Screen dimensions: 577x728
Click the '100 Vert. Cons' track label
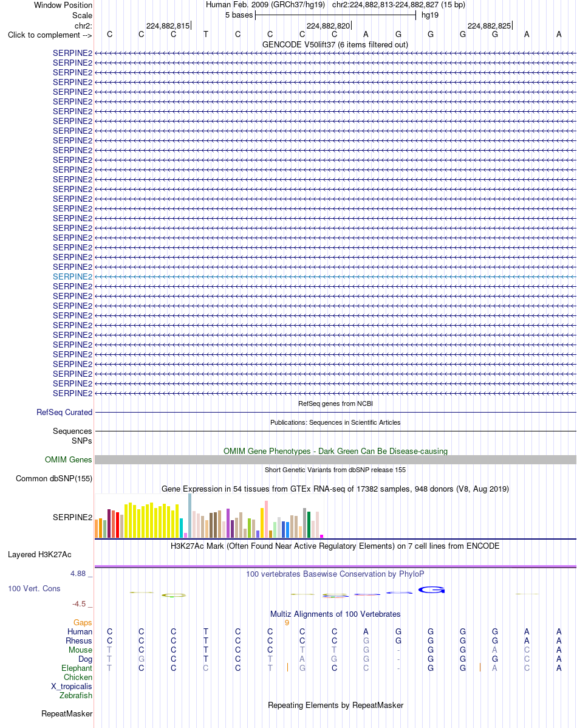tap(34, 589)
